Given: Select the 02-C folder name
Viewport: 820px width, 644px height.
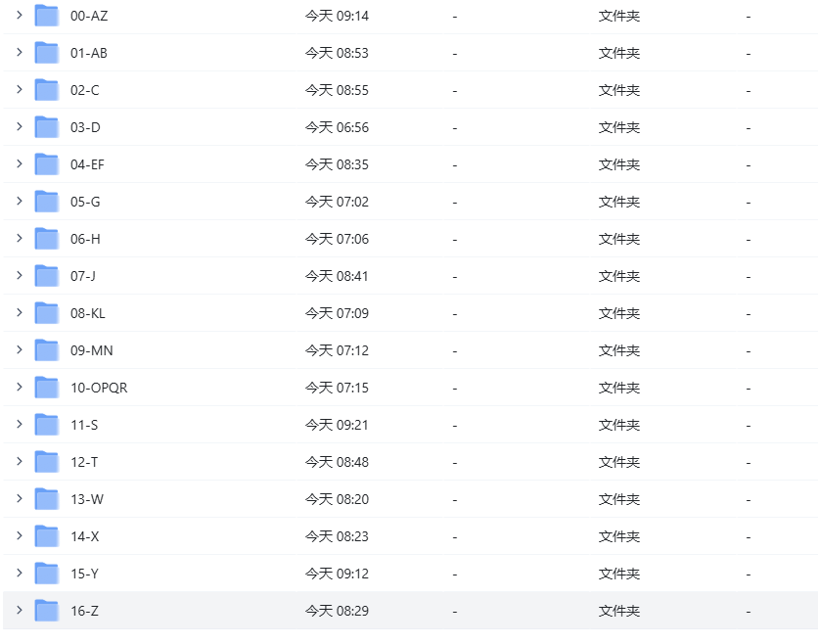Looking at the screenshot, I should [x=85, y=90].
